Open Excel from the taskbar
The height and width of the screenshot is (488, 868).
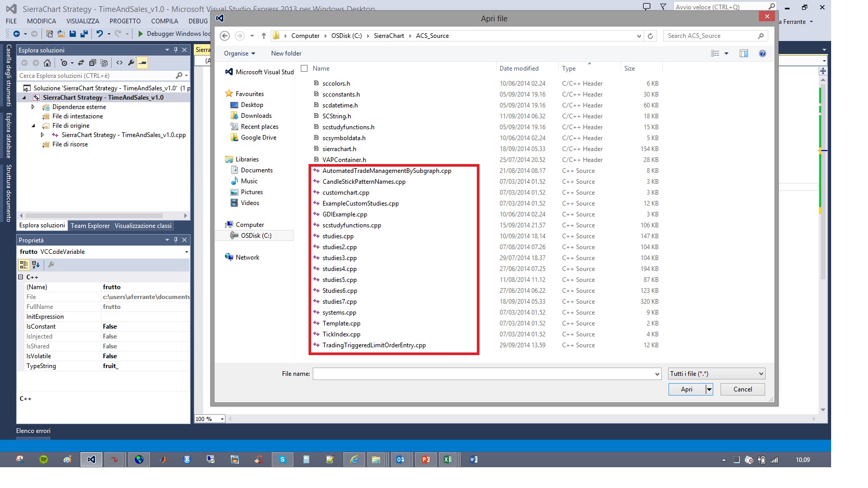447,459
